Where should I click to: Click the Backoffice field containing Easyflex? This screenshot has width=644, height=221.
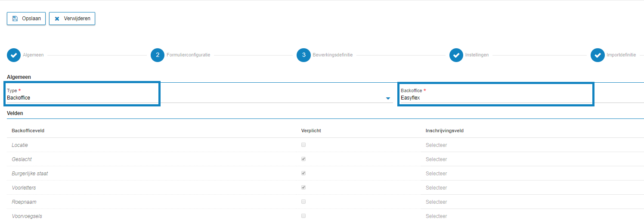[x=496, y=94]
